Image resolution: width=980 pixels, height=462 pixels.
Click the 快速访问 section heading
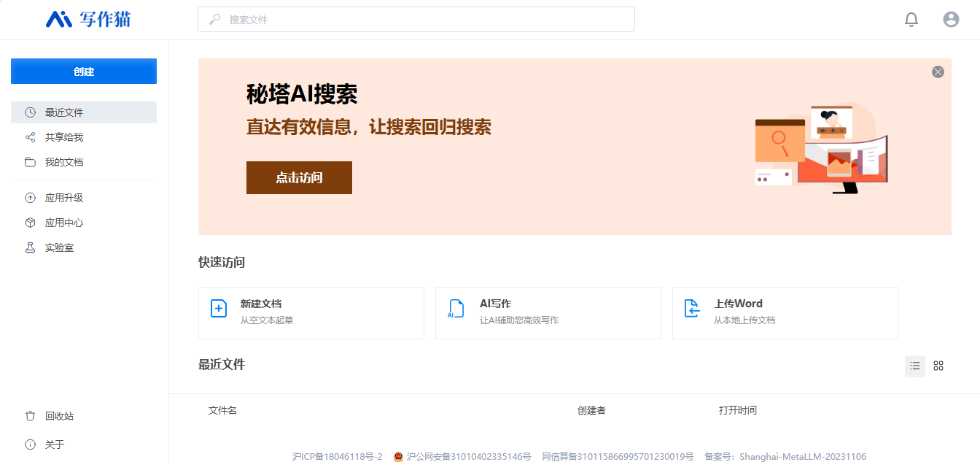click(222, 262)
